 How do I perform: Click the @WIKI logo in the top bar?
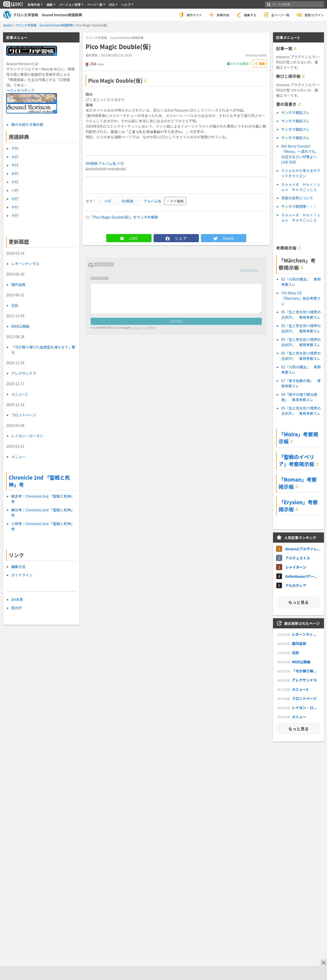pyautogui.click(x=13, y=4)
